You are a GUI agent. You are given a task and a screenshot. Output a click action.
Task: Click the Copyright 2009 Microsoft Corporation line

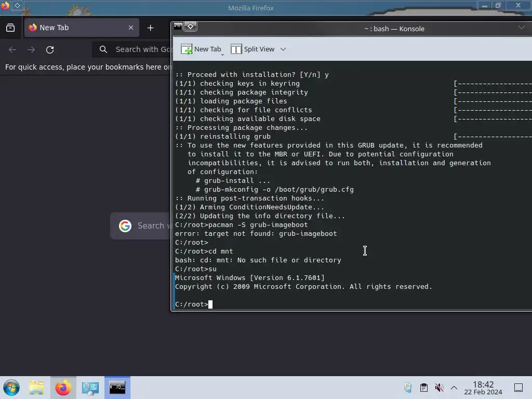click(303, 287)
